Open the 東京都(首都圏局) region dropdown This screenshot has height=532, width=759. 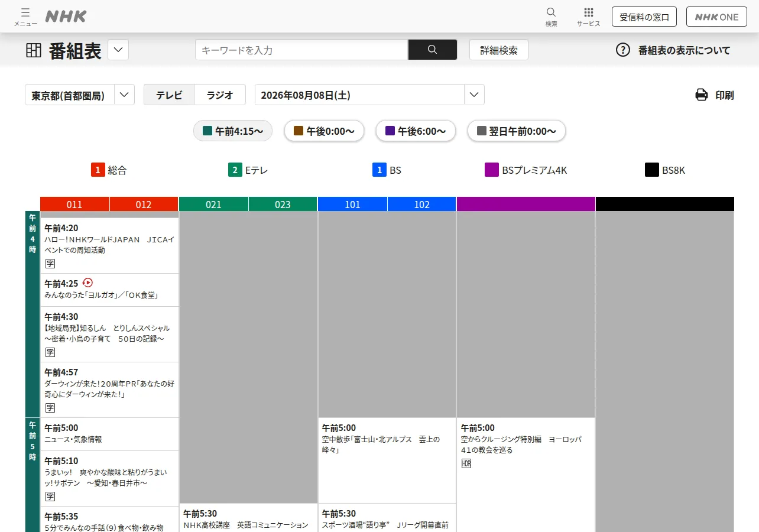tap(80, 95)
